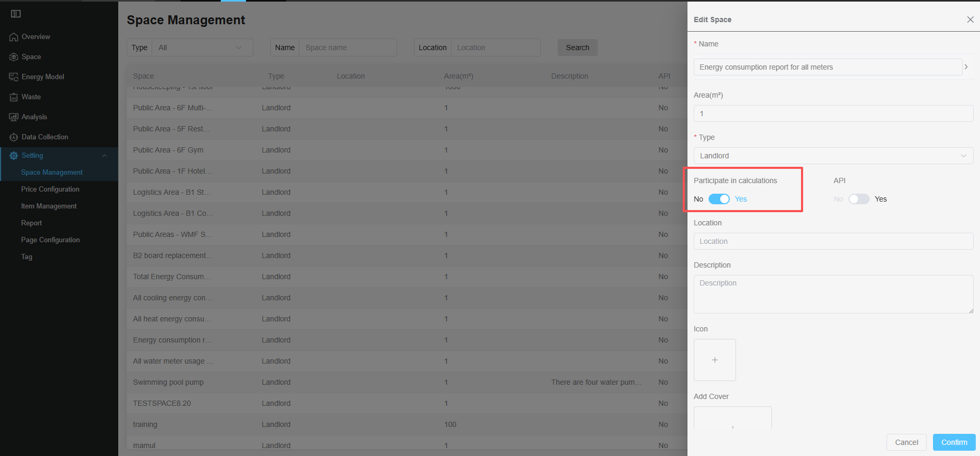Toggle off Participate in calculations switch

(x=719, y=199)
